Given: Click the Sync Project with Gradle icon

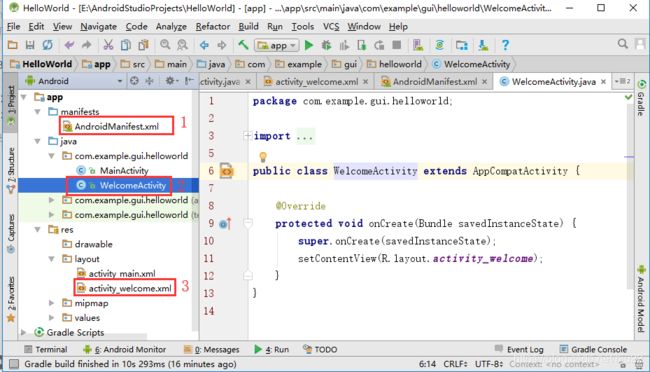Looking at the screenshot, I should pos(439,45).
